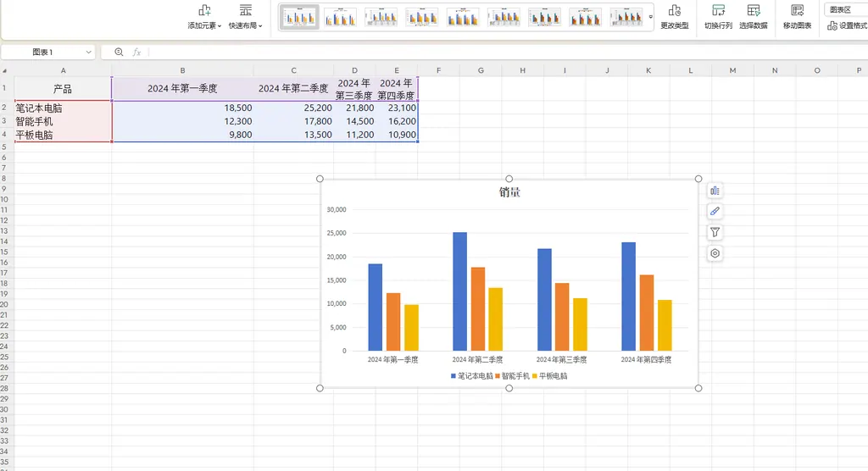Select the ninth chart style thumbnail
The height and width of the screenshot is (471, 868).
(626, 17)
